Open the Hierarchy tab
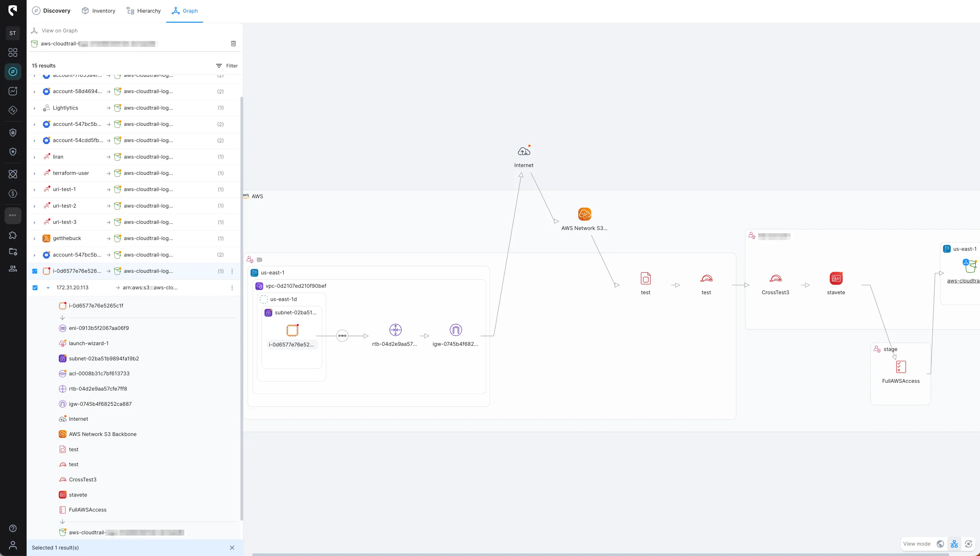Screen dimensions: 980x556 [x=144, y=11]
